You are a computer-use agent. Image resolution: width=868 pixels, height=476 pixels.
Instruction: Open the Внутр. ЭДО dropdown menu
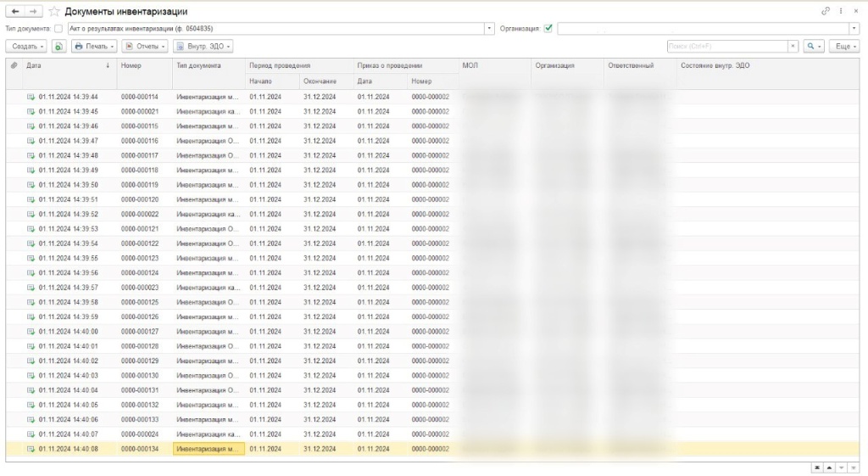203,47
